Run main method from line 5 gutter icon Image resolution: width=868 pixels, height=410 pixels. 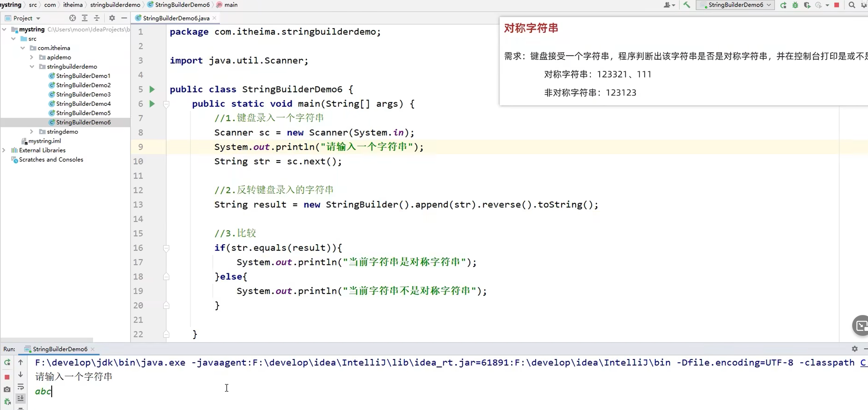(x=151, y=89)
